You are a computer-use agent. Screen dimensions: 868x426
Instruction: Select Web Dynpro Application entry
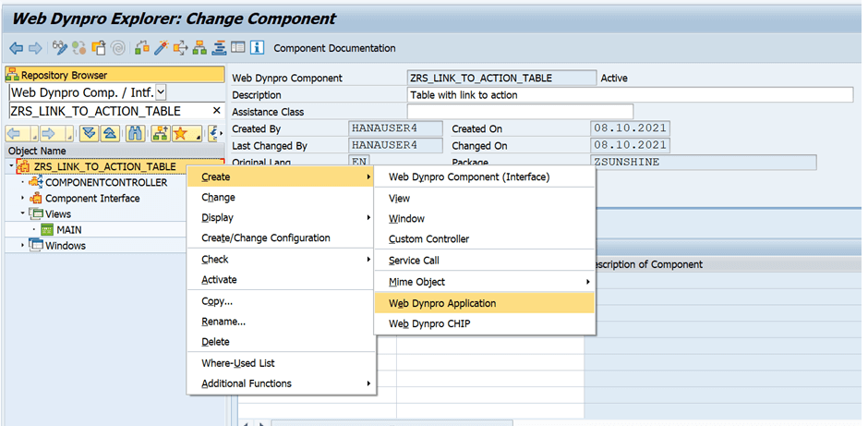pyautogui.click(x=485, y=303)
